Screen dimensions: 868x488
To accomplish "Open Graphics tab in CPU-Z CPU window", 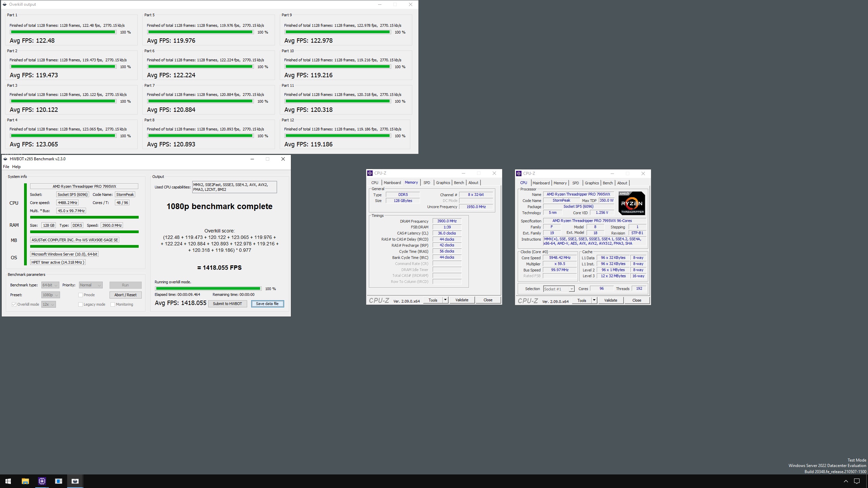I will (592, 183).
